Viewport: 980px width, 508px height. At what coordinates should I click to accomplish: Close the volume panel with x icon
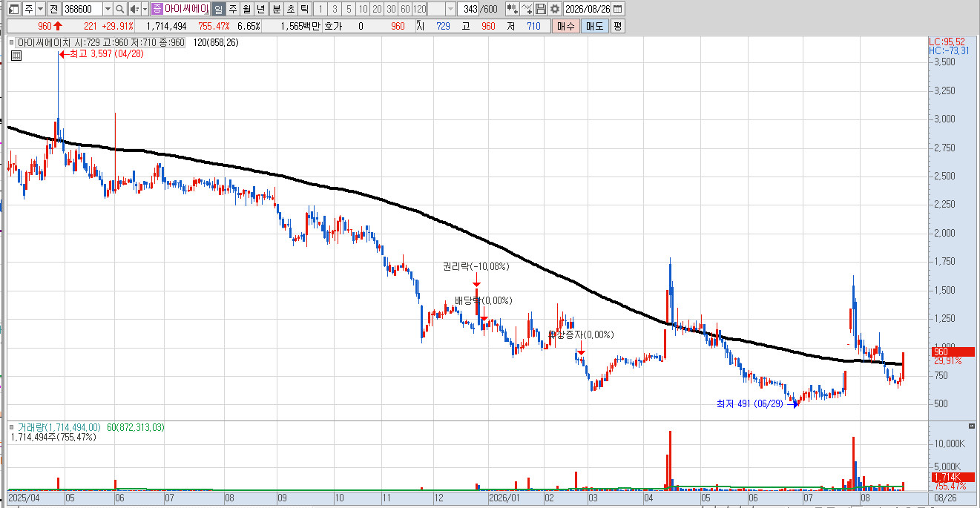tap(972, 426)
